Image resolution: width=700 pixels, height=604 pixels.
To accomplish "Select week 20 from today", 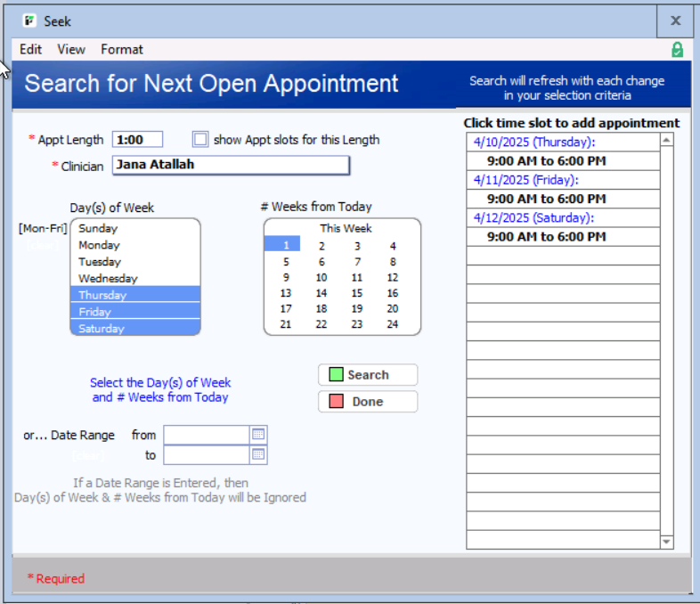I will point(393,308).
